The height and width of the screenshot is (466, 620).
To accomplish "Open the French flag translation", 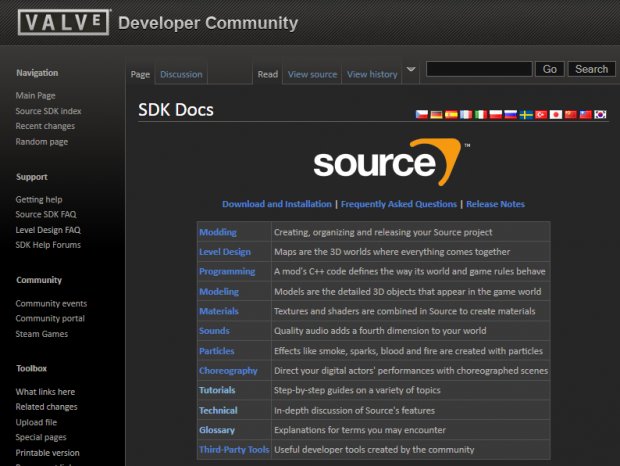I will point(466,115).
